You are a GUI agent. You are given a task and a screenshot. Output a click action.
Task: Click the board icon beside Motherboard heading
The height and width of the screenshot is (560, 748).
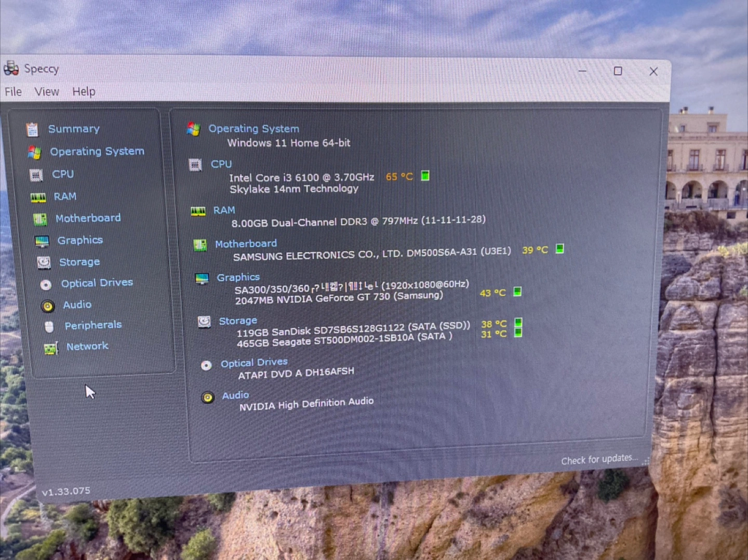point(200,245)
